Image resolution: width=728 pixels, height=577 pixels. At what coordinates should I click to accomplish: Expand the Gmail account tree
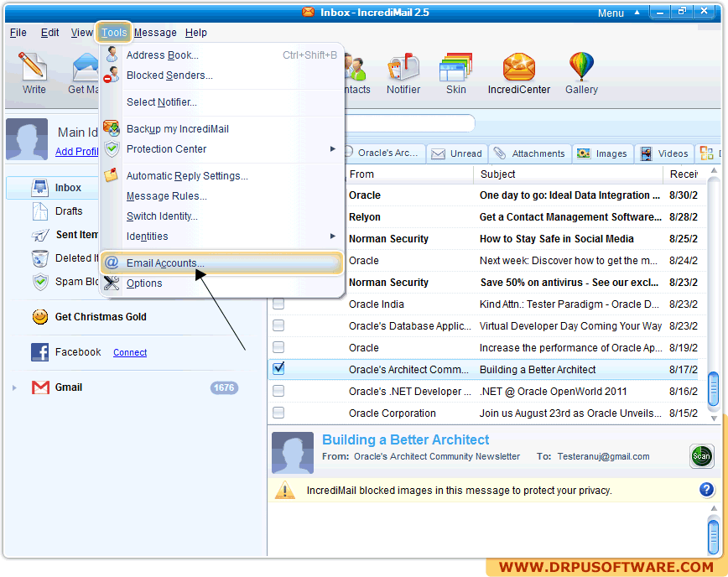point(14,387)
